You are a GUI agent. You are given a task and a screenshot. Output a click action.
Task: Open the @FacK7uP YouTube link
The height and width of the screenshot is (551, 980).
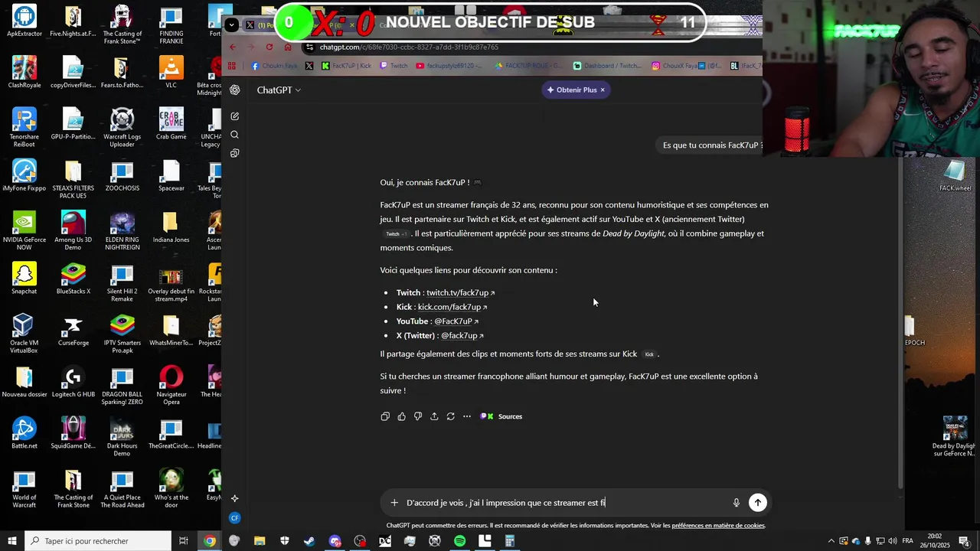[456, 321]
